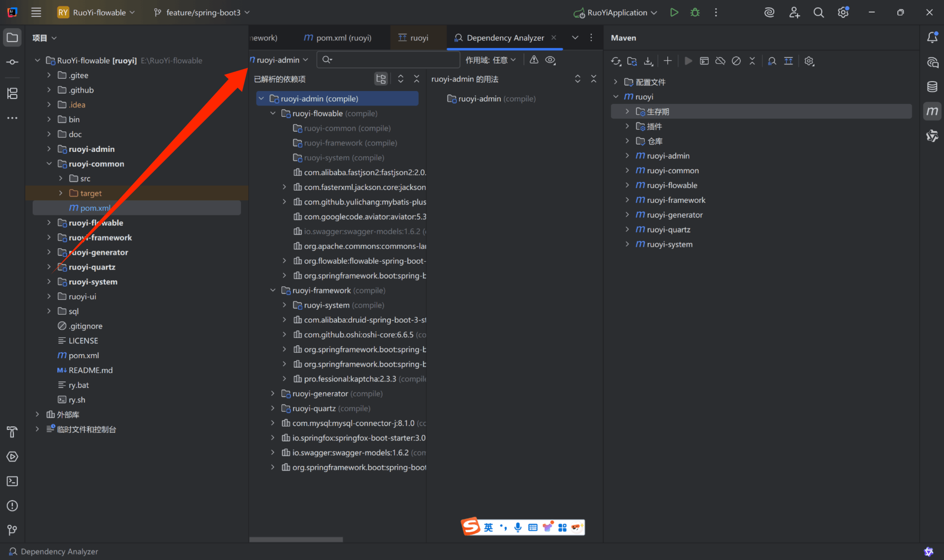Image resolution: width=944 pixels, height=560 pixels.
Task: Expand the 生存期 node in Maven panel
Action: 627,111
